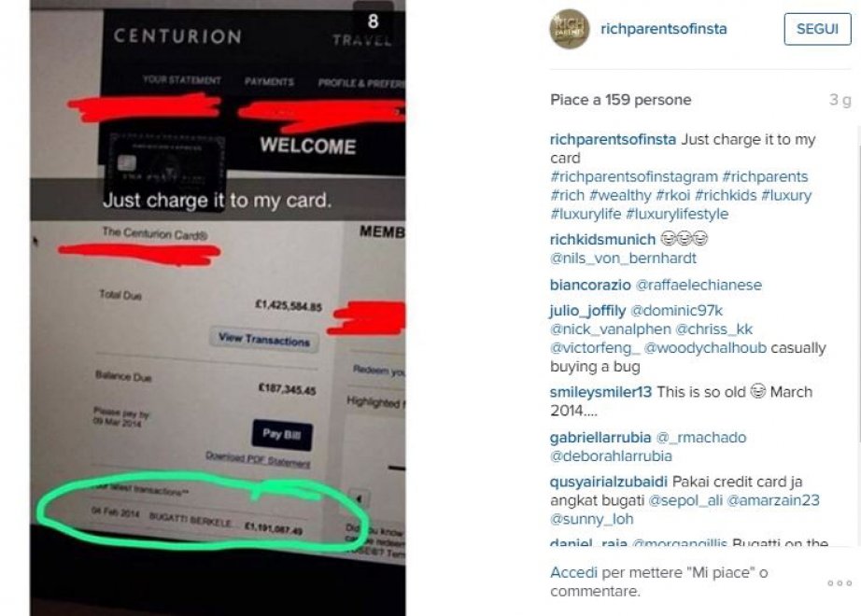This screenshot has width=861, height=616.
Task: Open the #luxurylifestyle hashtag
Action: coord(677,214)
